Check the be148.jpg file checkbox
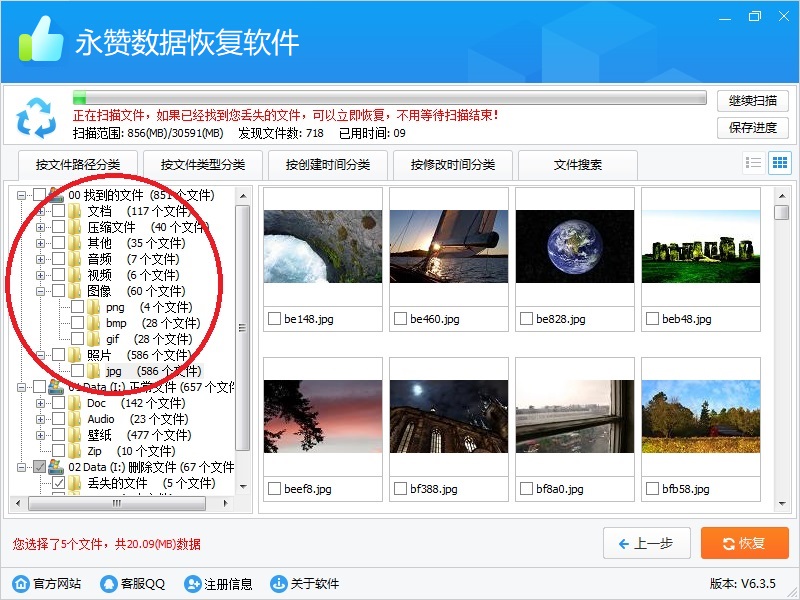 (x=274, y=319)
